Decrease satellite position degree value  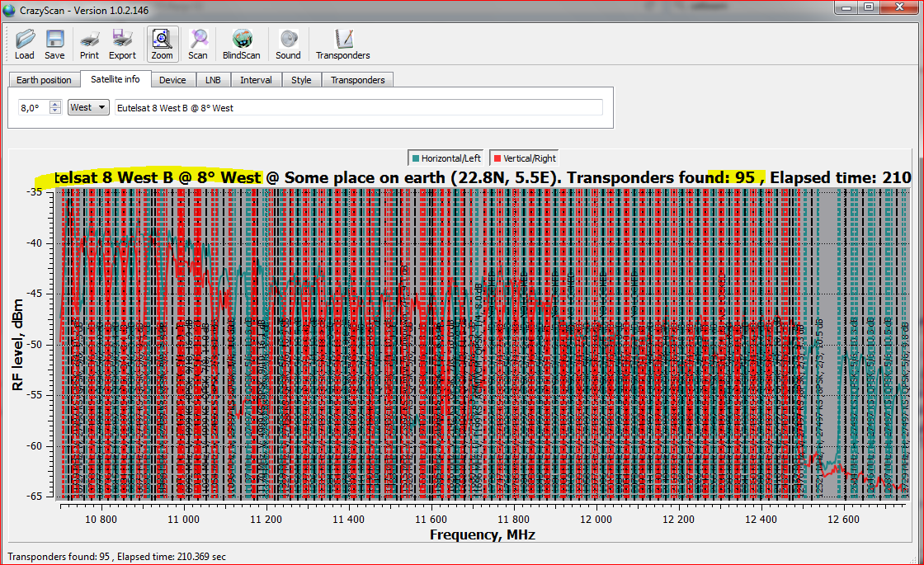coord(55,111)
